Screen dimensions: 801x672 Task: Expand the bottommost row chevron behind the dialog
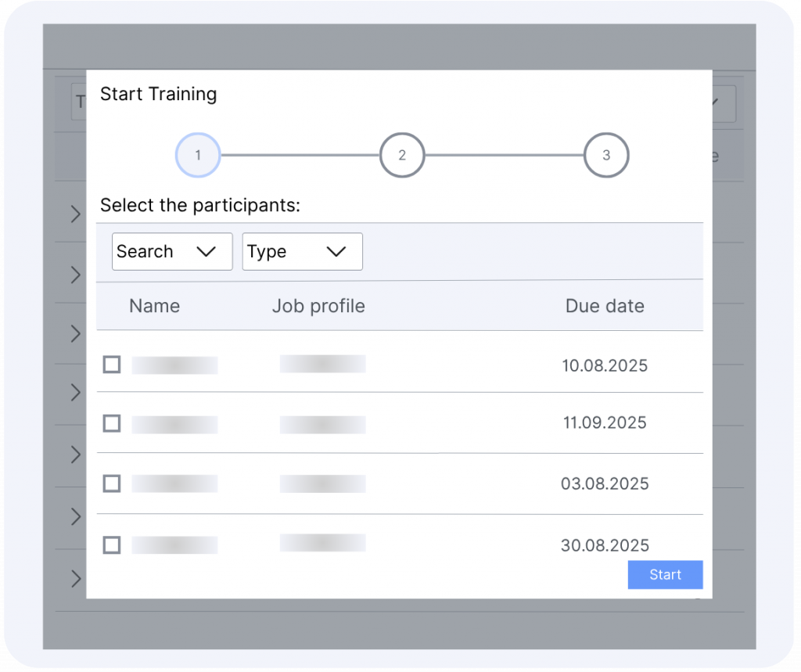pos(76,579)
